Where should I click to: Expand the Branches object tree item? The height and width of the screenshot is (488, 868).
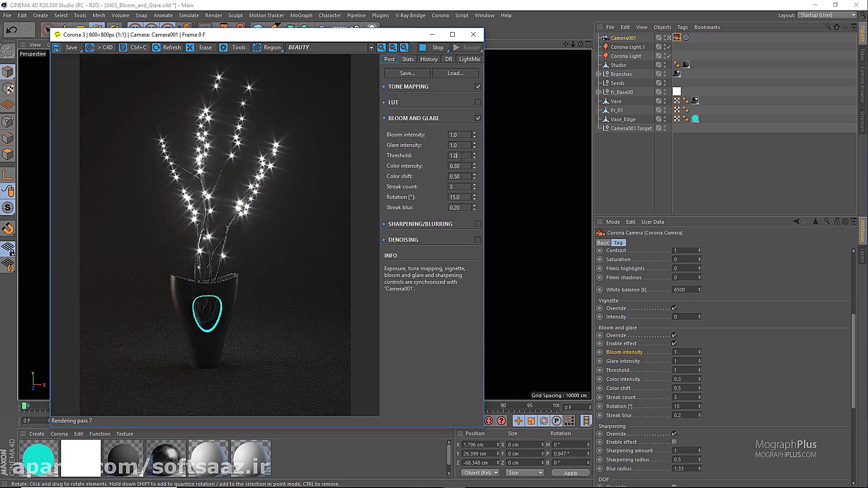click(x=599, y=74)
